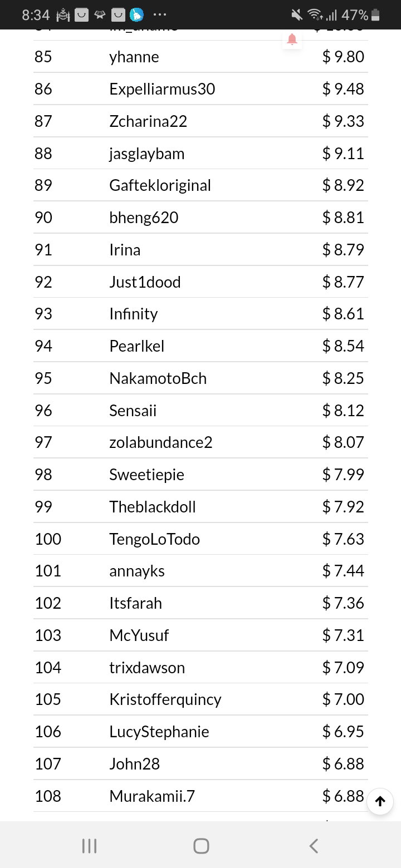Viewport: 401px width, 868px height.
Task: Tap the Wi-Fi signal status icon
Action: click(x=315, y=15)
